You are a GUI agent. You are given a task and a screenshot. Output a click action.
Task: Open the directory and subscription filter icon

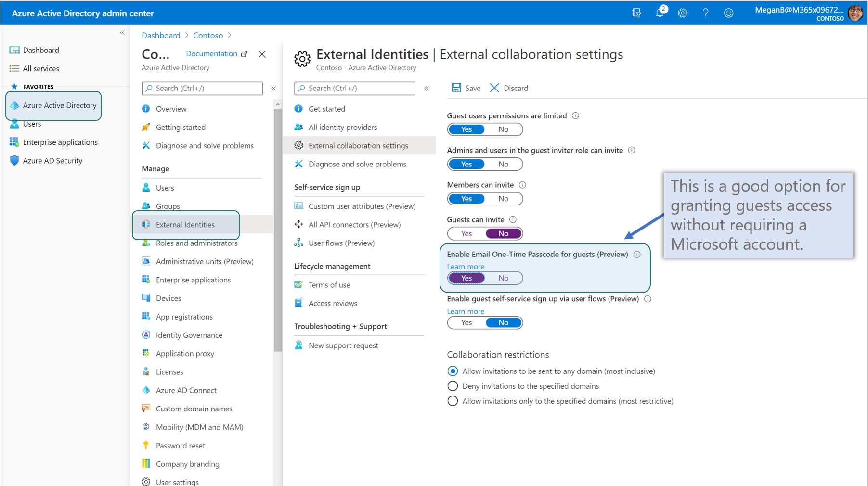click(636, 13)
